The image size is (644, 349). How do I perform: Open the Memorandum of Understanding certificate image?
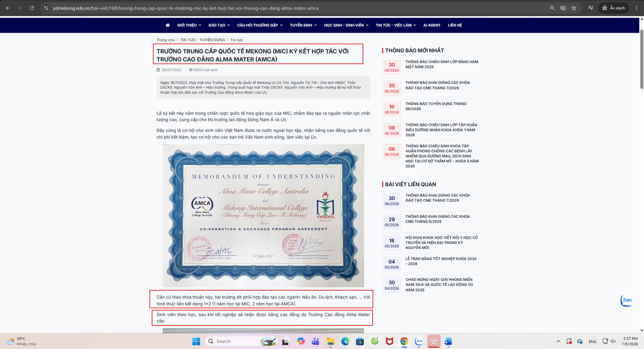(263, 215)
